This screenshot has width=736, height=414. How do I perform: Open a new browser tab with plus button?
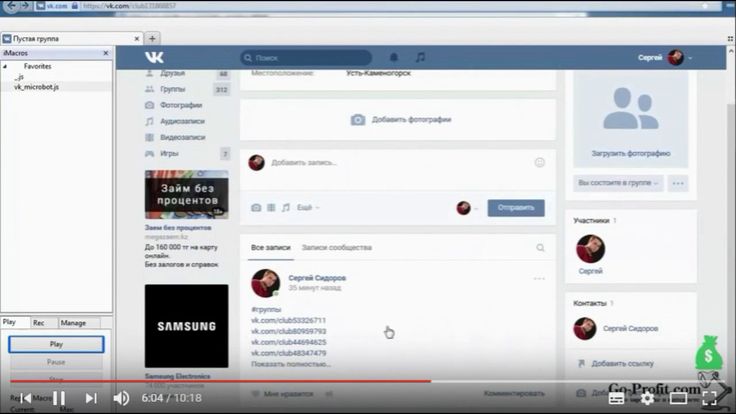point(152,38)
